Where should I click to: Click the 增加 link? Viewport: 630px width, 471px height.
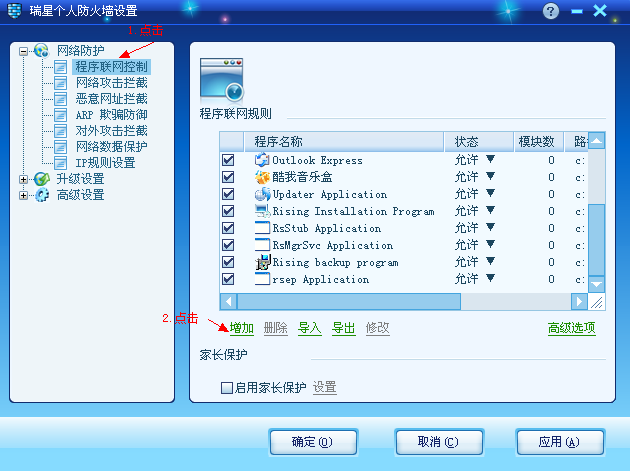coord(241,328)
